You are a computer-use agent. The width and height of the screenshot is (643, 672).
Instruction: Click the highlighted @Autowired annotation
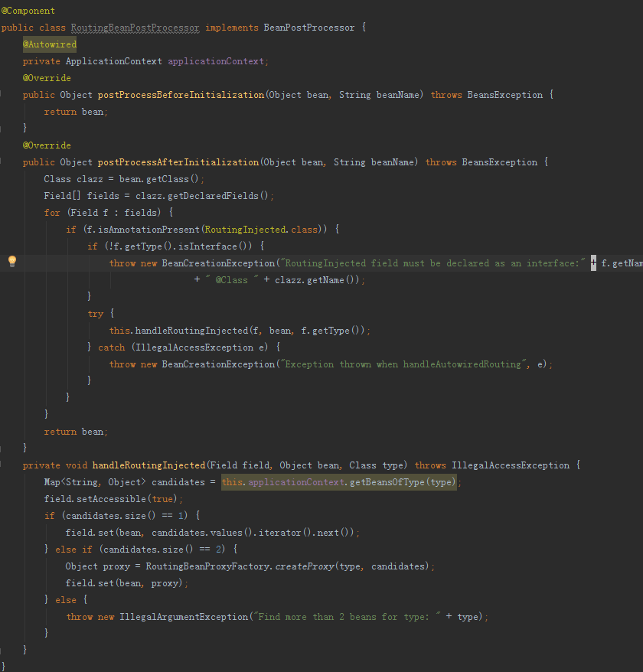click(x=50, y=44)
